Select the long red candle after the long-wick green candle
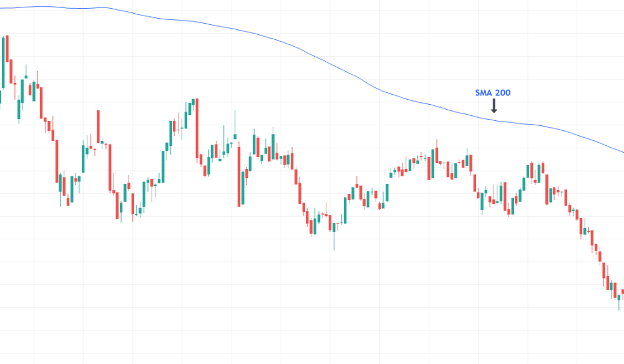The width and height of the screenshot is (624, 364). [x=239, y=175]
